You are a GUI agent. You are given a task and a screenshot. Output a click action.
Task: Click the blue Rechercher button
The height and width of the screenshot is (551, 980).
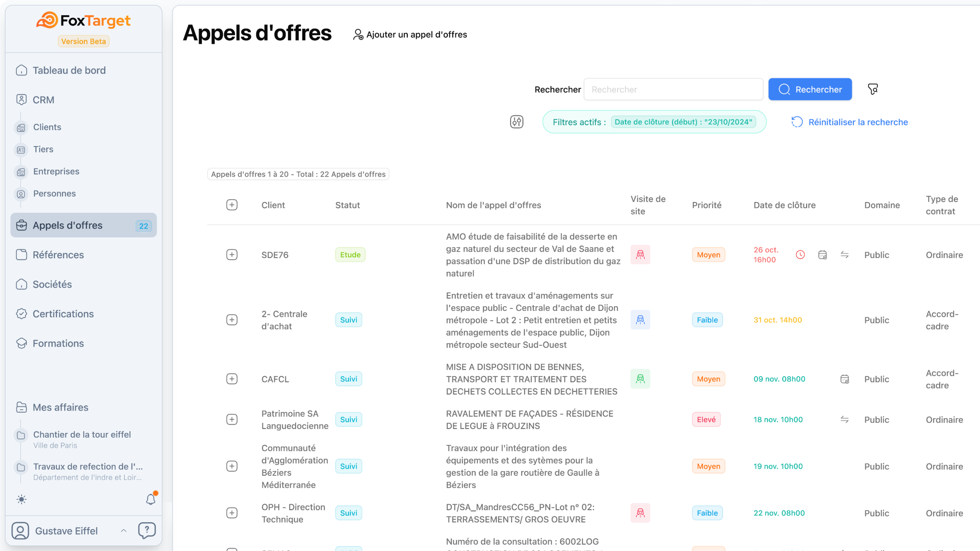click(810, 89)
